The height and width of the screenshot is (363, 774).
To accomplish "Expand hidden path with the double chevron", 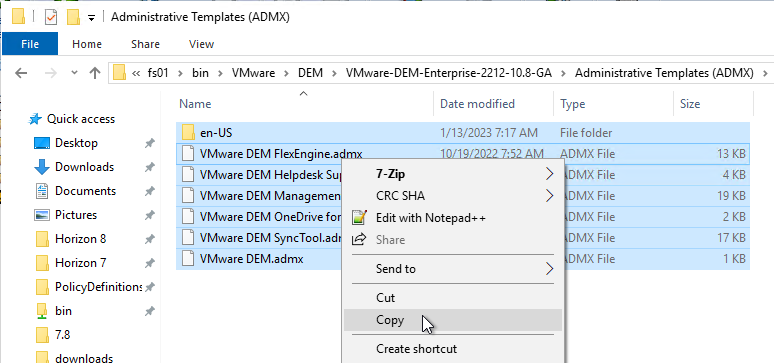I will coord(137,74).
